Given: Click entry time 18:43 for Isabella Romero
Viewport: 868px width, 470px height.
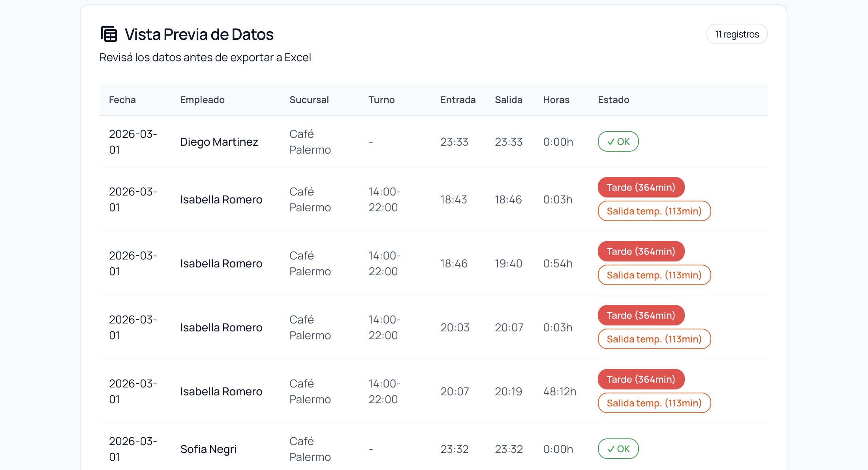Looking at the screenshot, I should [x=454, y=199].
